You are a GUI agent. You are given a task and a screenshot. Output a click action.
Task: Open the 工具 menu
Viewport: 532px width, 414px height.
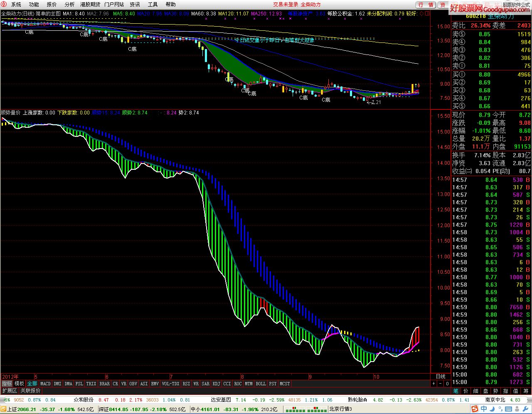click(153, 4)
